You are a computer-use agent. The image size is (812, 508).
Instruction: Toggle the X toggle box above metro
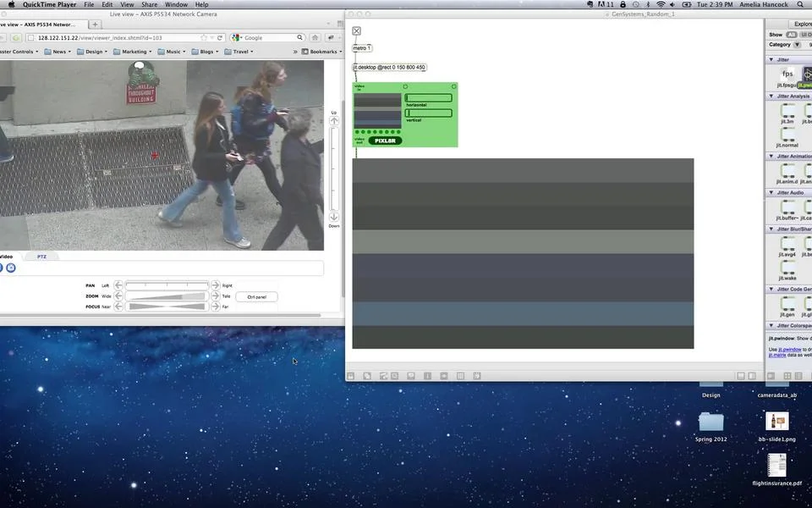coord(356,31)
